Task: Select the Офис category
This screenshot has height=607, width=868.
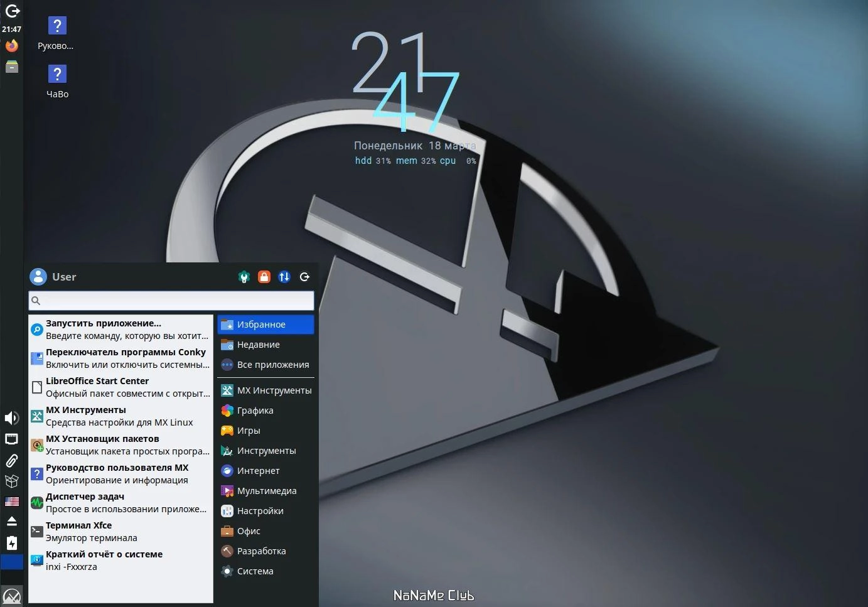Action: [x=265, y=531]
